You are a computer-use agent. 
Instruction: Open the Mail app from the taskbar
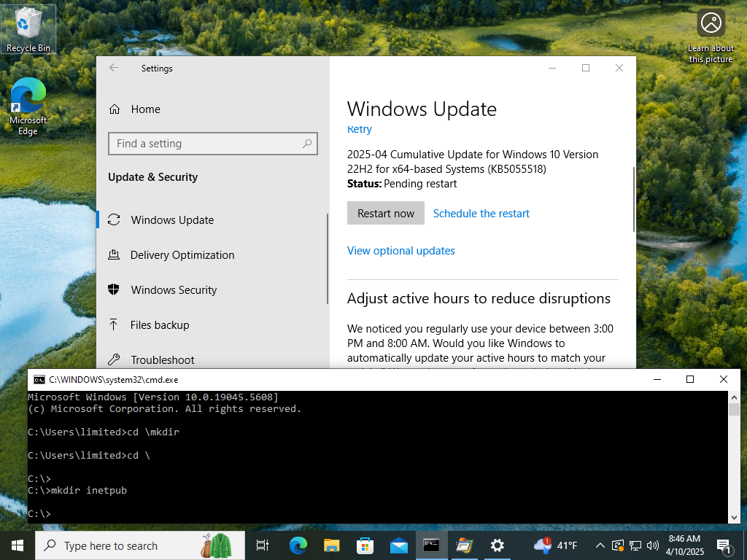click(398, 545)
